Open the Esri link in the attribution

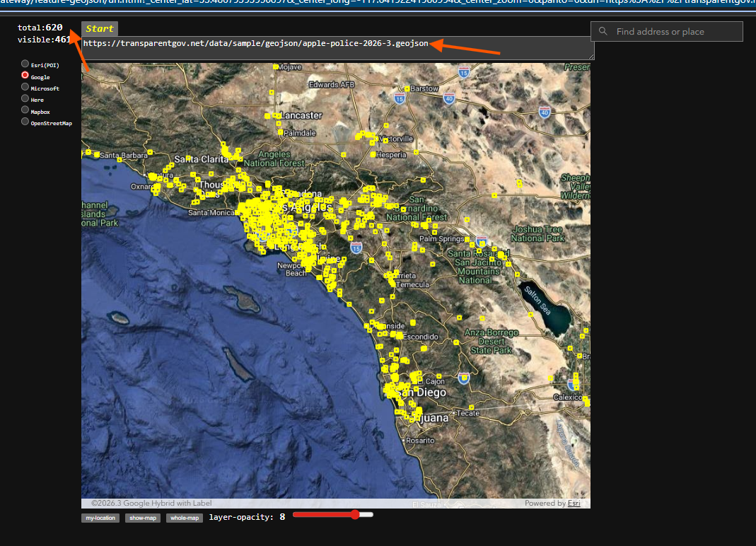coord(574,504)
